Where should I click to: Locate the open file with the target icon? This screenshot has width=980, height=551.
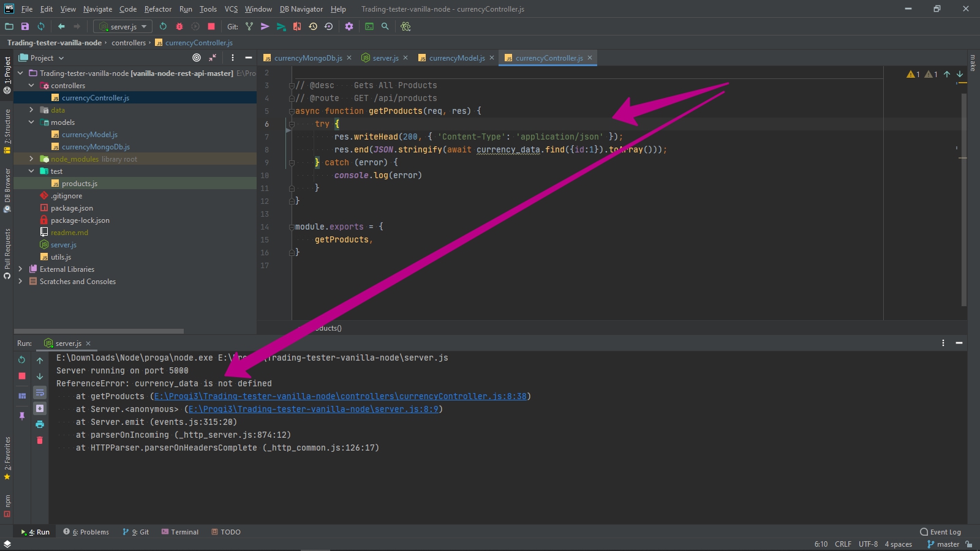[x=197, y=58]
